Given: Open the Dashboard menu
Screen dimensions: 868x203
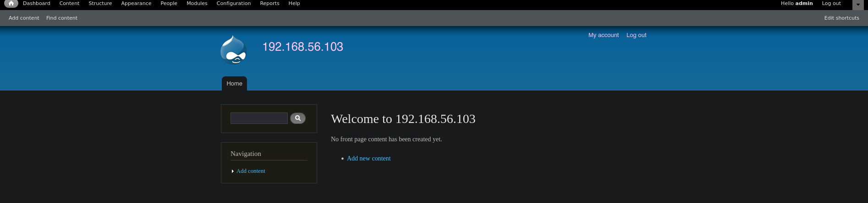Looking at the screenshot, I should pos(37,3).
